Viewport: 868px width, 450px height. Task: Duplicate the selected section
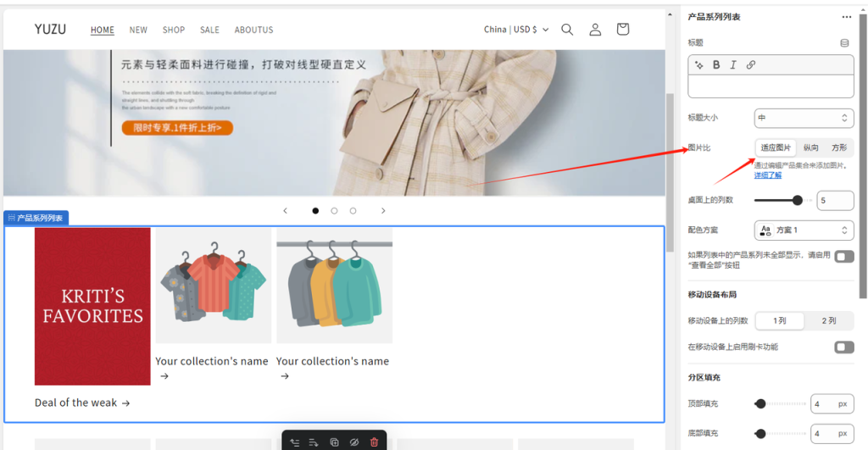(x=334, y=442)
